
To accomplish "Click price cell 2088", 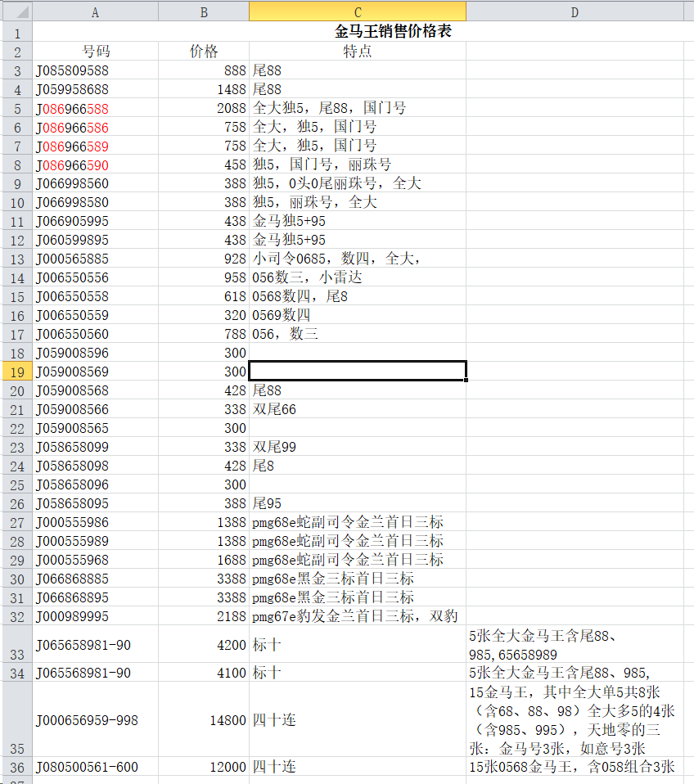I will pyautogui.click(x=204, y=109).
